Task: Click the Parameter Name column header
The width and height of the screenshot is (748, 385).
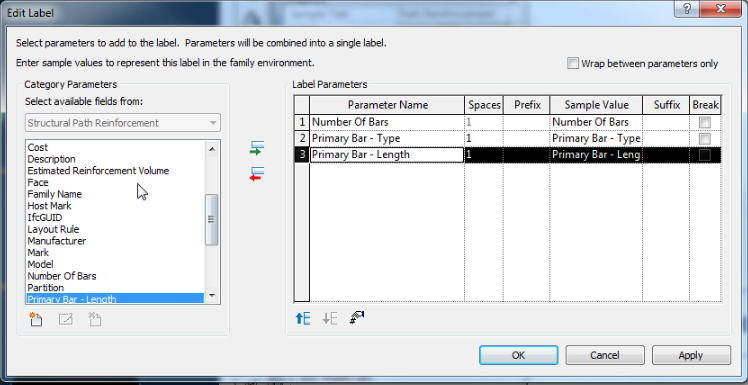Action: click(x=387, y=105)
